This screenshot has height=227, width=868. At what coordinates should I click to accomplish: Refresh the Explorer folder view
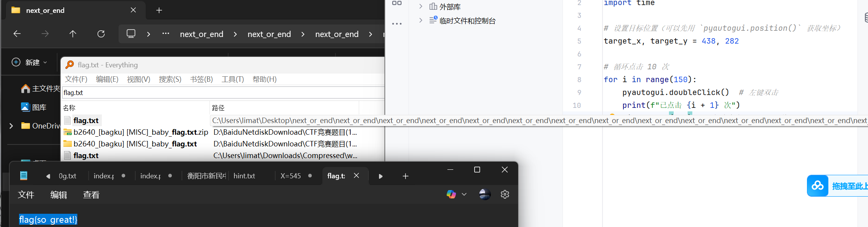coord(101,34)
